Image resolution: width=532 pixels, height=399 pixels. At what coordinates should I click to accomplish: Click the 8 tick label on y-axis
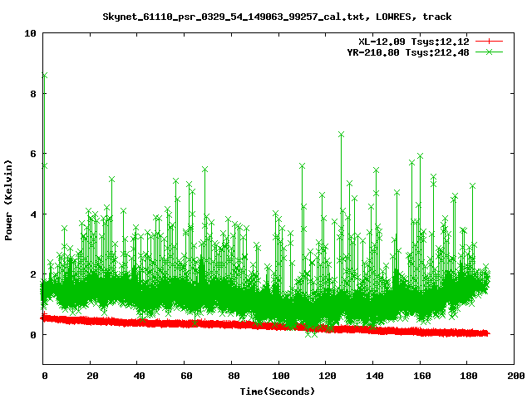(x=32, y=94)
